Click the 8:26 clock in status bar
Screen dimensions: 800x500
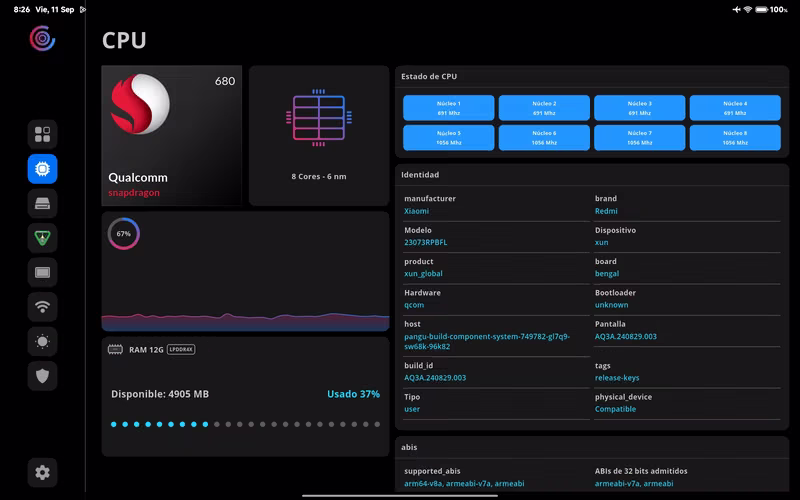coord(21,9)
